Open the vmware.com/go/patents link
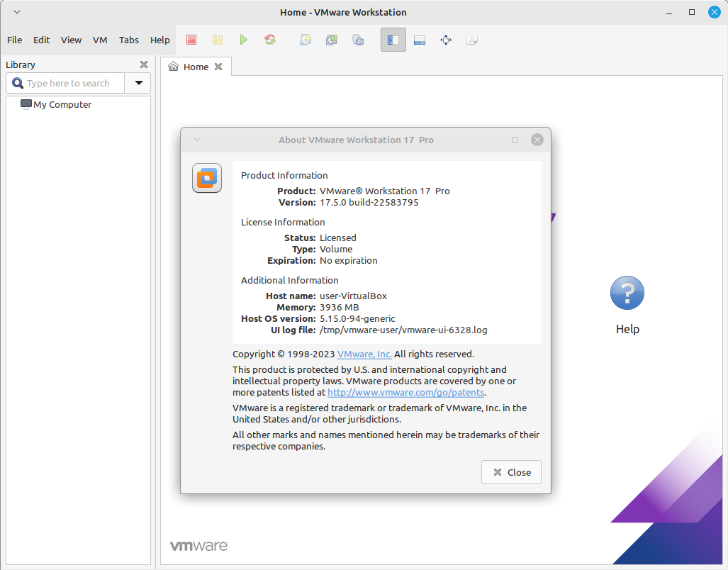 pyautogui.click(x=405, y=392)
